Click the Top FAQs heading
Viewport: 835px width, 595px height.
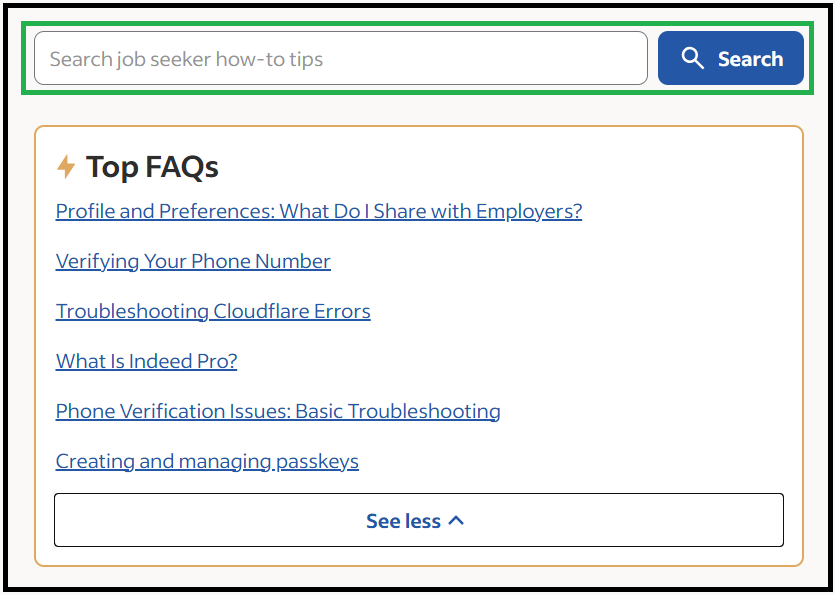(x=152, y=167)
